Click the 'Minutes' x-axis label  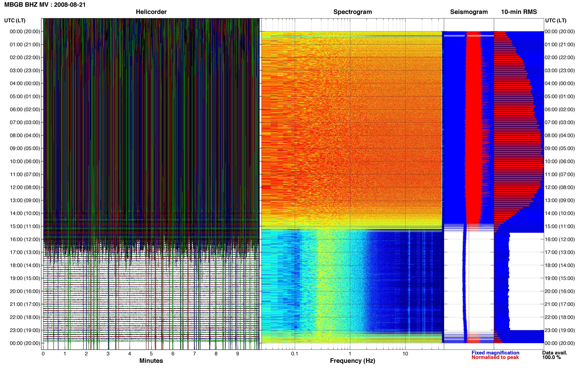pos(151,361)
